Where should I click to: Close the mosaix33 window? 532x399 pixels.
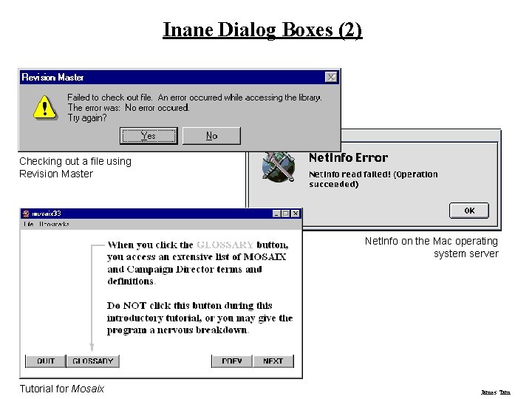click(x=296, y=214)
